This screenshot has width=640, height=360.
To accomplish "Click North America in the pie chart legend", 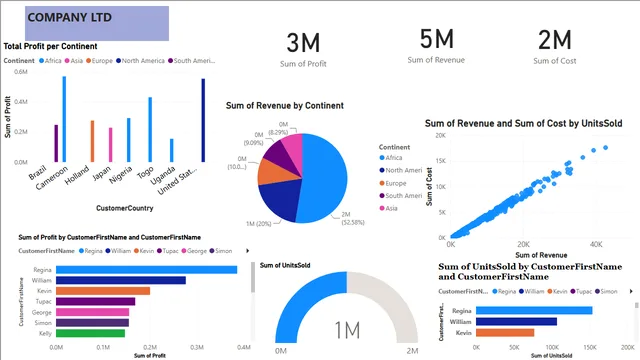I will point(401,170).
